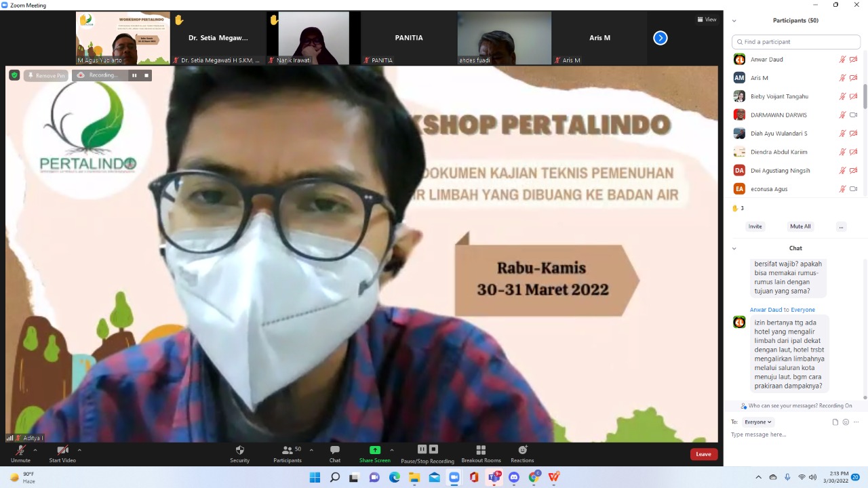Open the Reactions emoji picker
868x488 pixels.
click(522, 453)
